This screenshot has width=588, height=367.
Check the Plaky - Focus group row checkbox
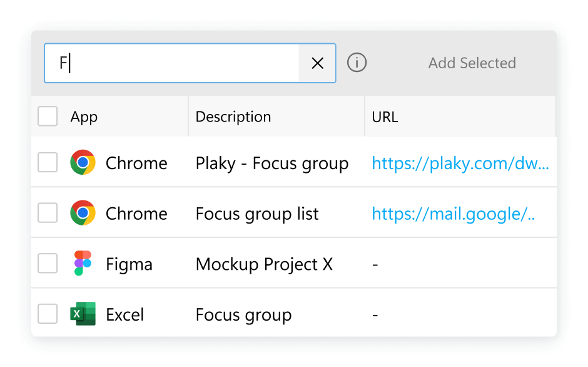point(48,163)
